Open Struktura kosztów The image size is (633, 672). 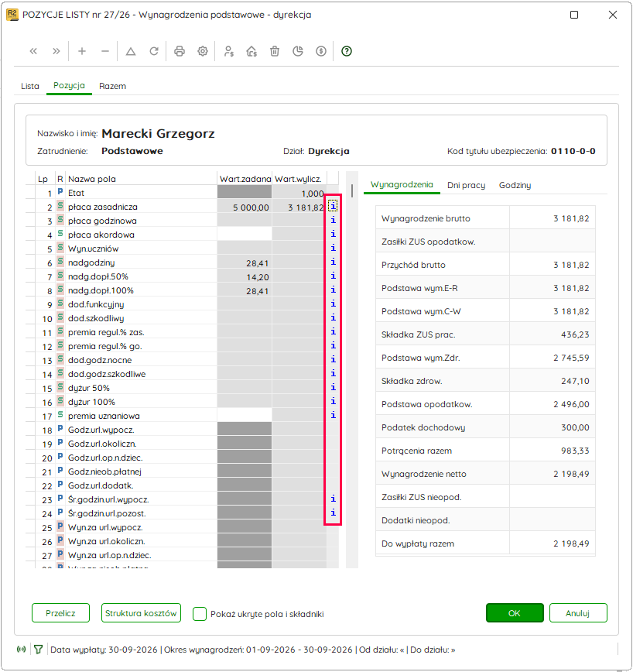(141, 613)
